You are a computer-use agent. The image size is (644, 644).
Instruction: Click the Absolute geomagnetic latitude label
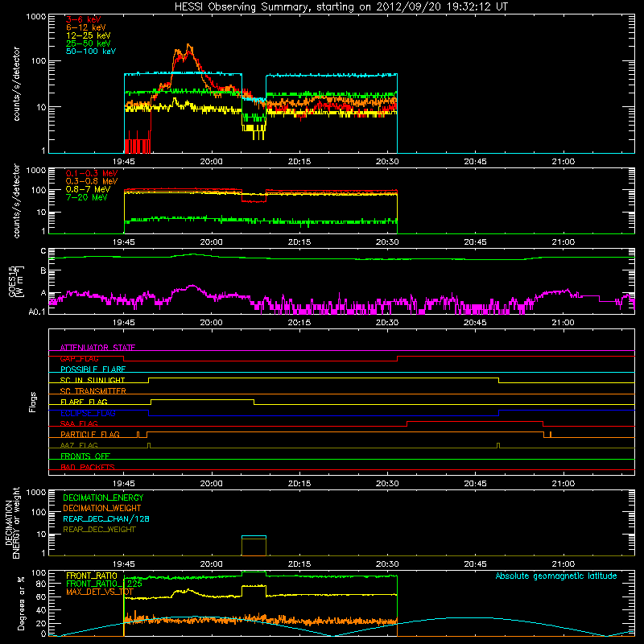[x=556, y=576]
